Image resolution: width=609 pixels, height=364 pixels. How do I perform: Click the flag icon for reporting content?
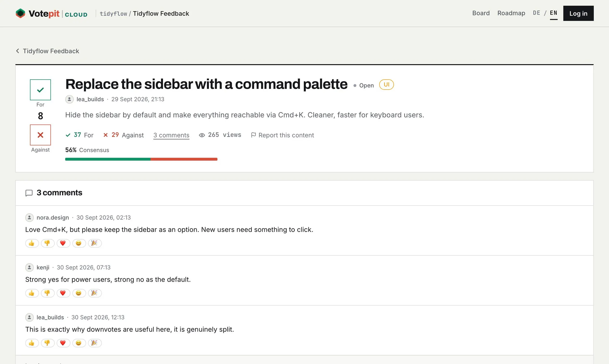coord(253,135)
